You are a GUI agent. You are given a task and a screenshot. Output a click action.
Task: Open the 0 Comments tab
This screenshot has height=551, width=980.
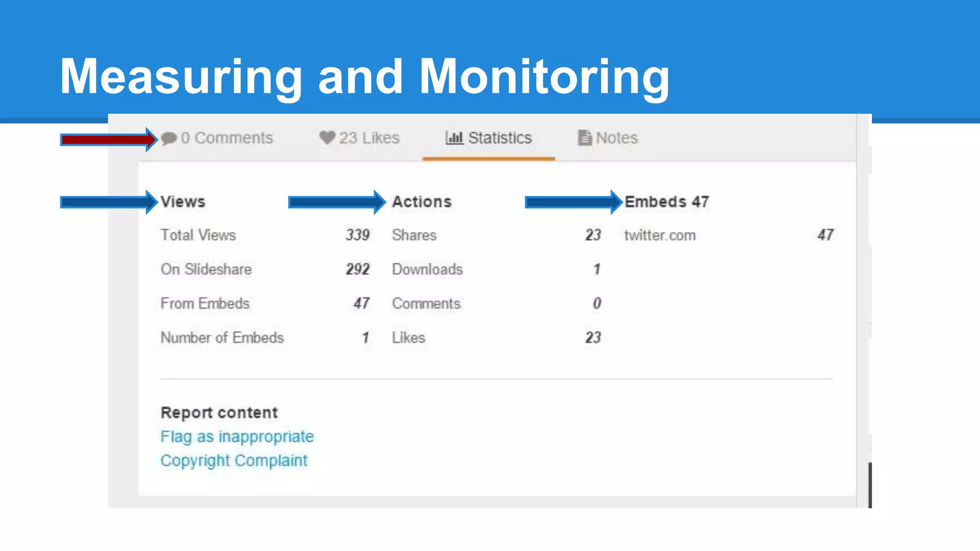[x=226, y=138]
